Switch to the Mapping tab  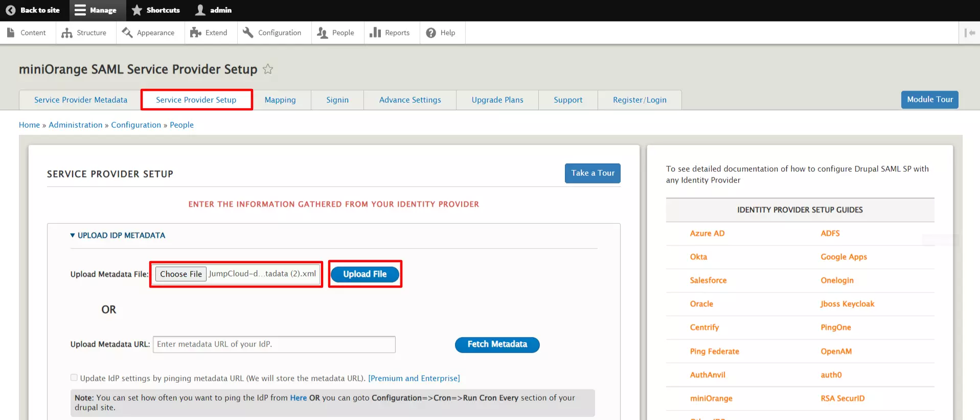(x=280, y=100)
